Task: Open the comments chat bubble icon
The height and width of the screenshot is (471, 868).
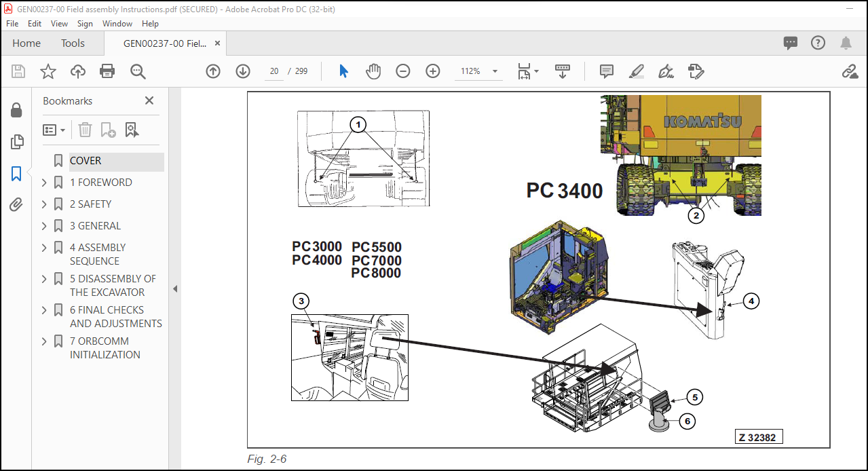Action: 791,43
